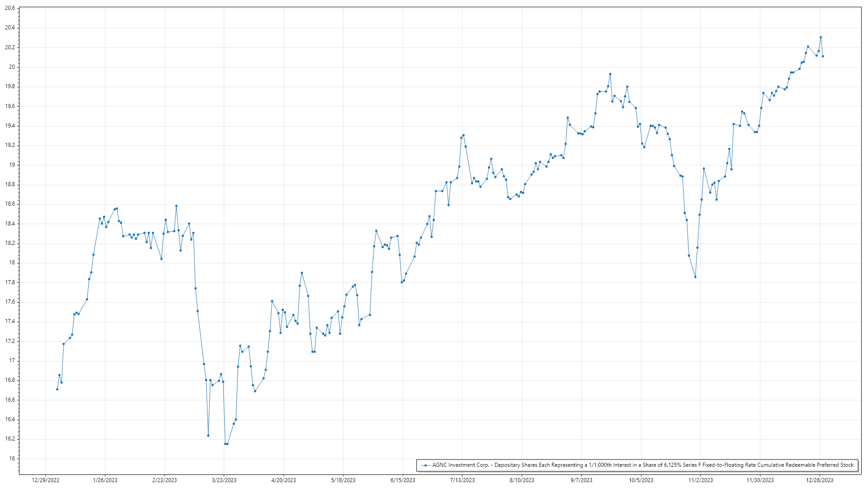Click the 12/29/2022 x-axis date label
This screenshot has width=868, height=488.
[x=46, y=480]
